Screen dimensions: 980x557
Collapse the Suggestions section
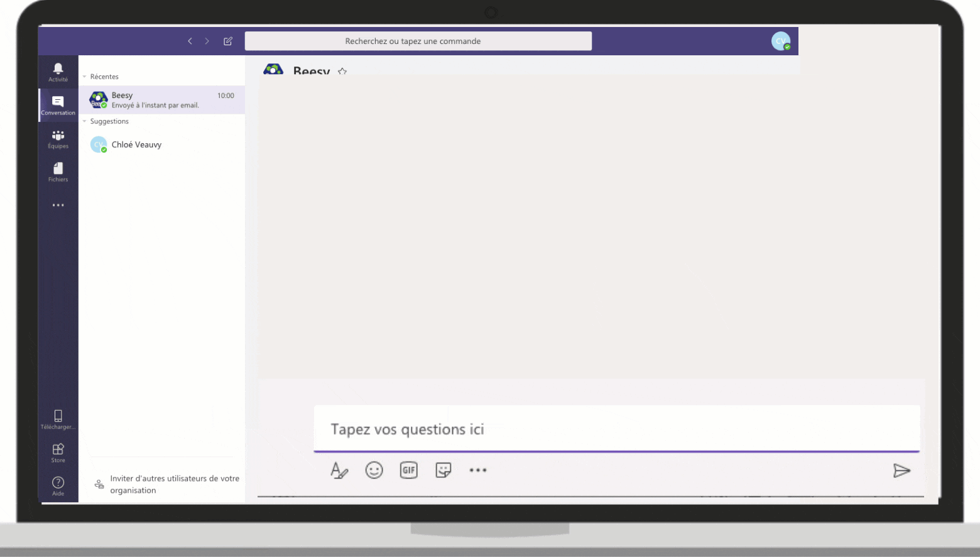(85, 121)
